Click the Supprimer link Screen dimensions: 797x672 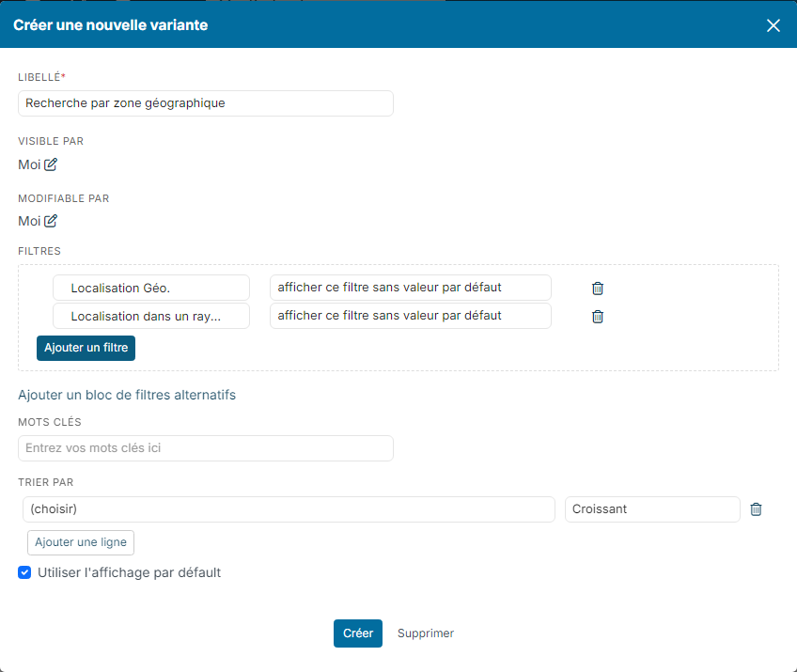[x=426, y=633]
